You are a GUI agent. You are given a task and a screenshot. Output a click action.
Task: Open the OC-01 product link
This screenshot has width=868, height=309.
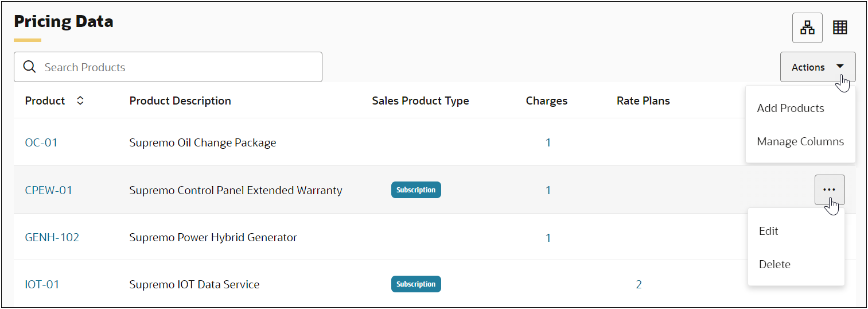point(41,142)
